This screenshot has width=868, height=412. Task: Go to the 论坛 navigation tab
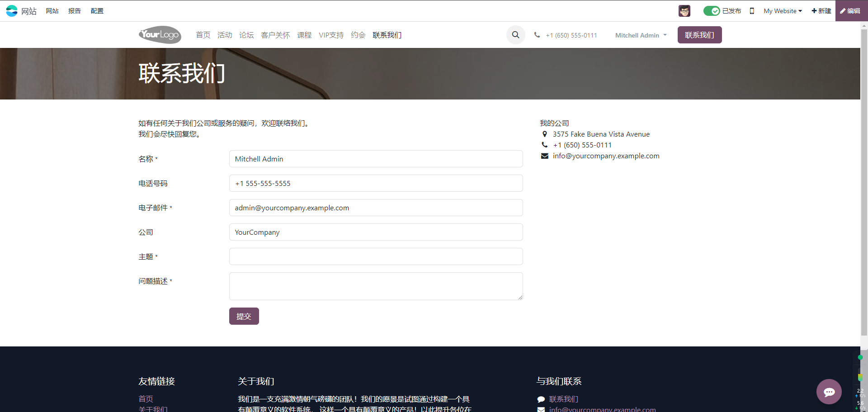click(x=246, y=35)
